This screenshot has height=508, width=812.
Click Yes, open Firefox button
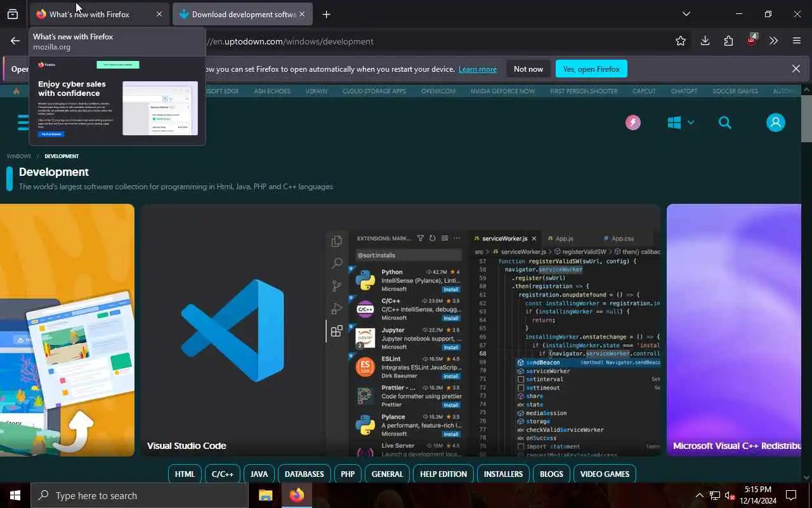click(591, 69)
